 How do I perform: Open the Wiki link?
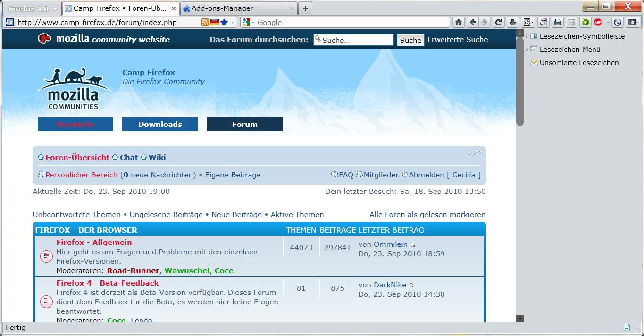tap(157, 158)
